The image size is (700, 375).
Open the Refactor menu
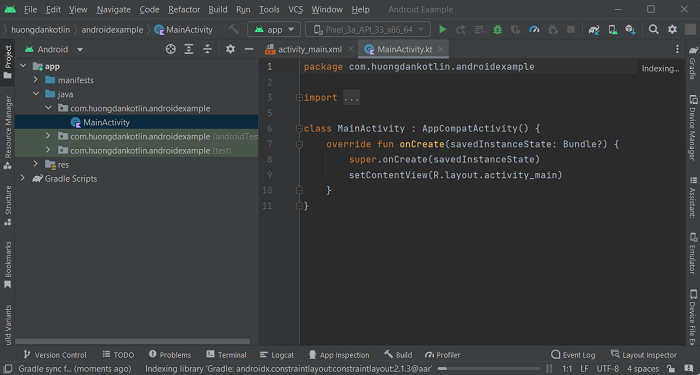184,9
